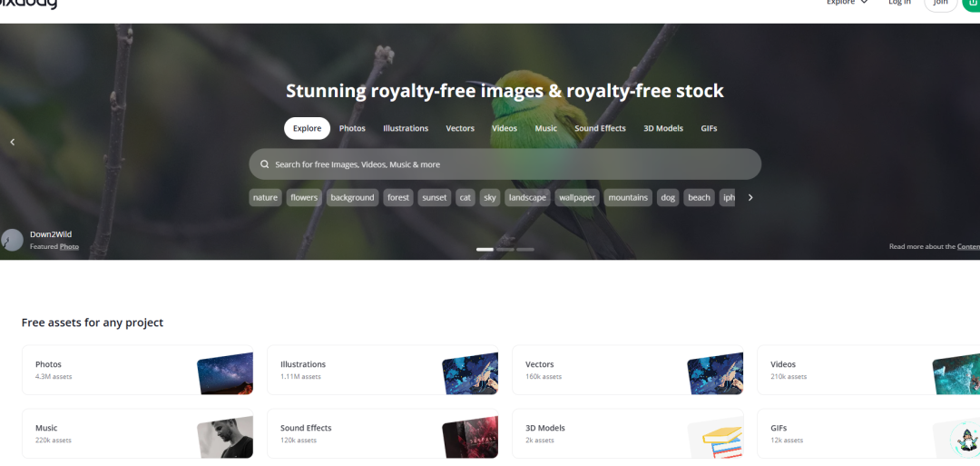
Task: Open the wizard mascot chat icon
Action: point(965,437)
